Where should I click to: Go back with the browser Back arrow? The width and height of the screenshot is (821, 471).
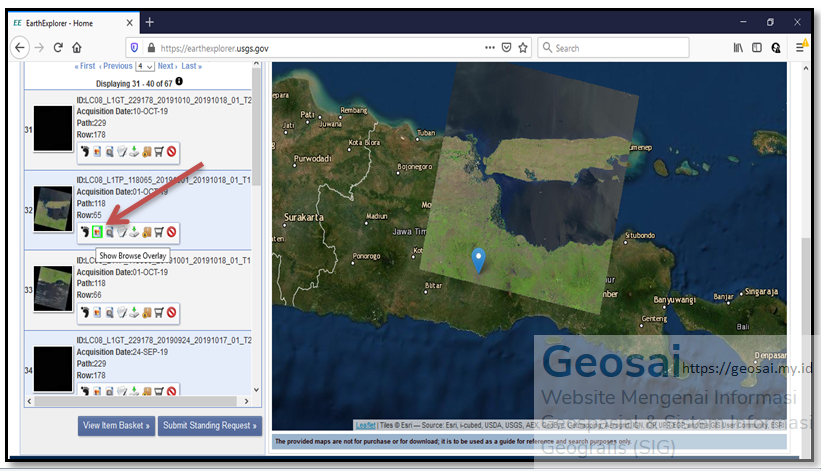pos(20,48)
